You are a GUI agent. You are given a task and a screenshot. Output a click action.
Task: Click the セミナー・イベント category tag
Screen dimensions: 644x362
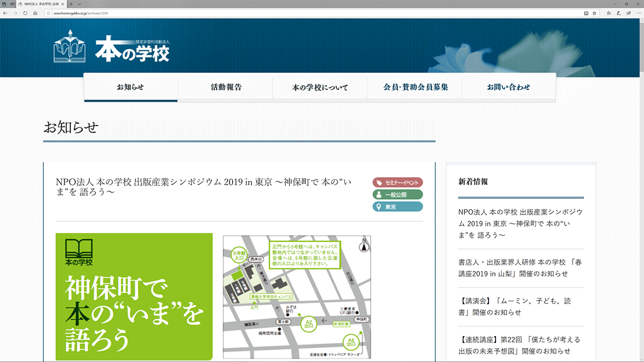click(x=397, y=183)
